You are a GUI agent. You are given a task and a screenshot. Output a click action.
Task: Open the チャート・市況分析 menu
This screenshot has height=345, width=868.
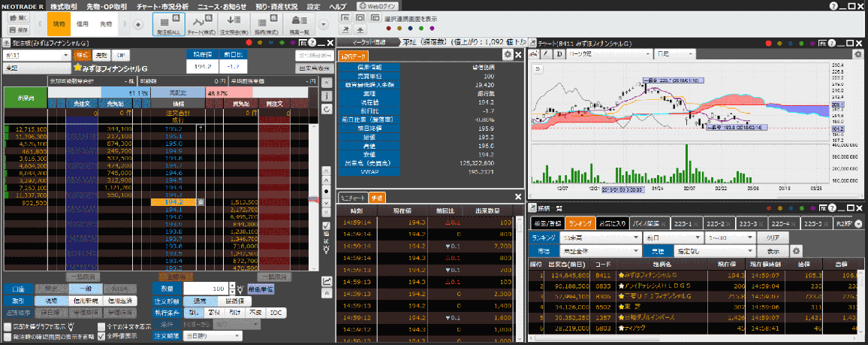(162, 6)
